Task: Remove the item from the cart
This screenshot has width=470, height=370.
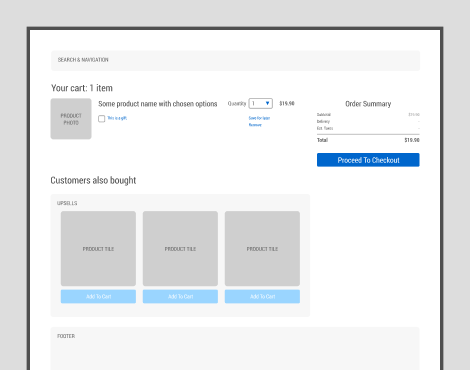Action: pos(255,125)
